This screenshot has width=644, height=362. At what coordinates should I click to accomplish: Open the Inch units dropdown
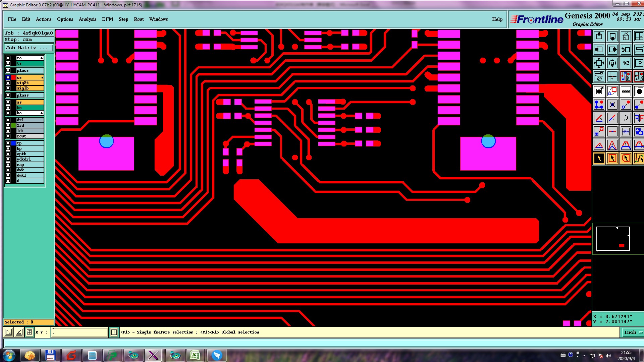pos(633,332)
